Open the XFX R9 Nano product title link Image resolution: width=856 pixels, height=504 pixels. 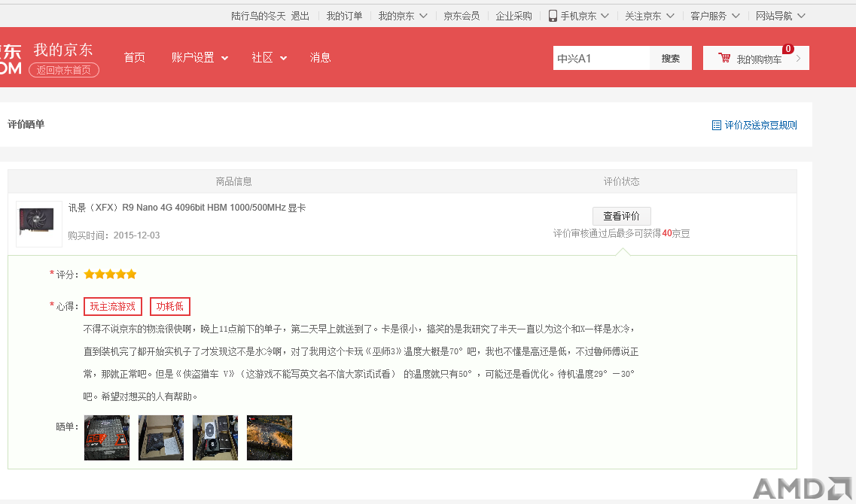(187, 208)
